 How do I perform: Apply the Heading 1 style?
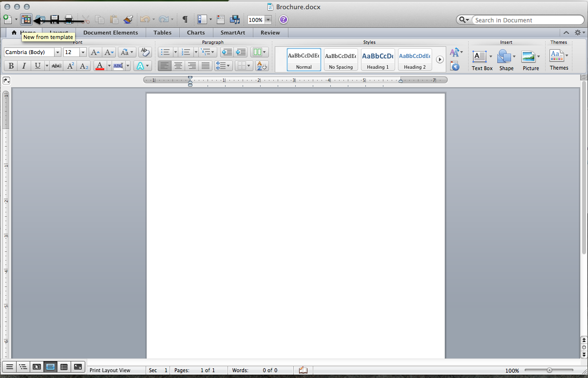coord(378,59)
